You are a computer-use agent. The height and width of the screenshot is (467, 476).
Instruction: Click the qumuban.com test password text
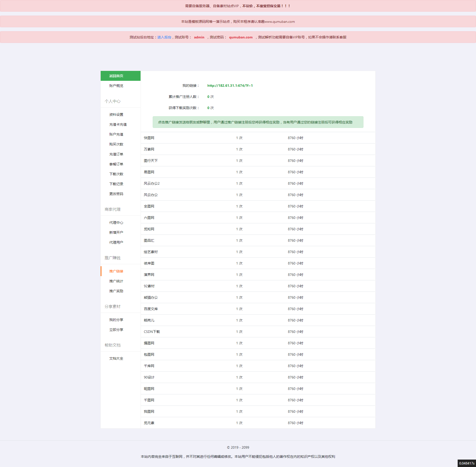tap(241, 37)
